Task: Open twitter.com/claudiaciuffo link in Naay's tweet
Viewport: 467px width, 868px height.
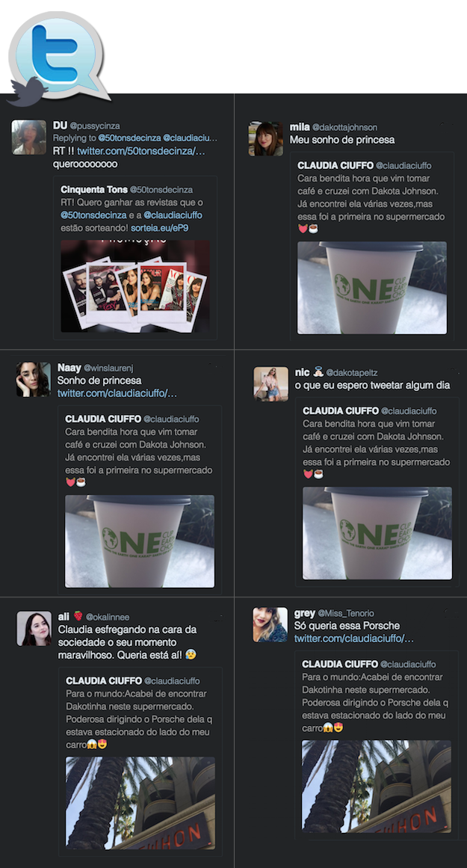Action: point(117,393)
